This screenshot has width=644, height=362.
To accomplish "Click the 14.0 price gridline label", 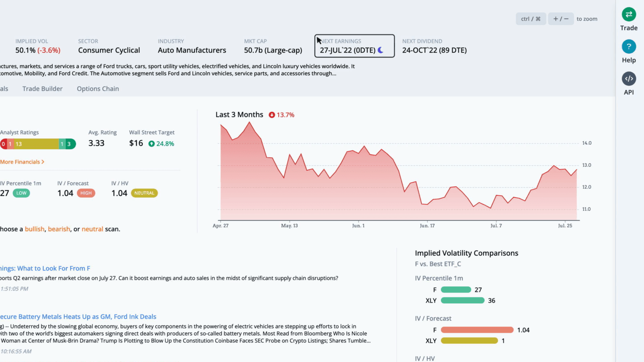I will pos(586,143).
